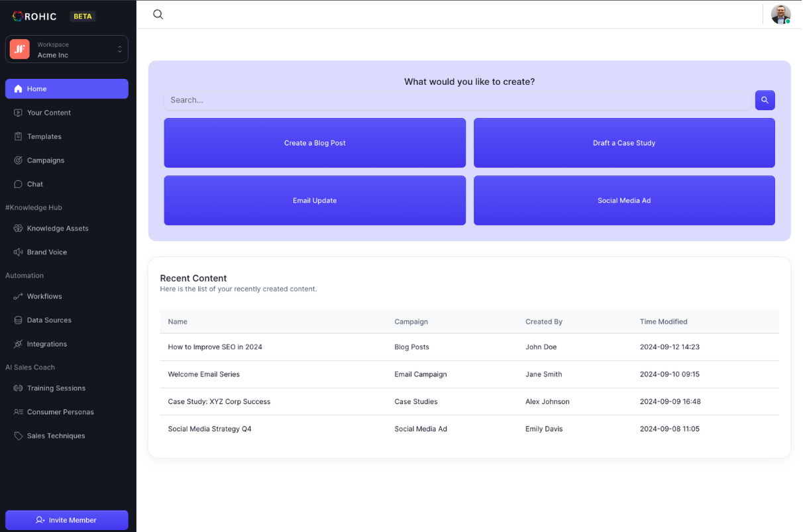803x532 pixels.
Task: Choose Draft a Case Study
Action: [x=624, y=143]
